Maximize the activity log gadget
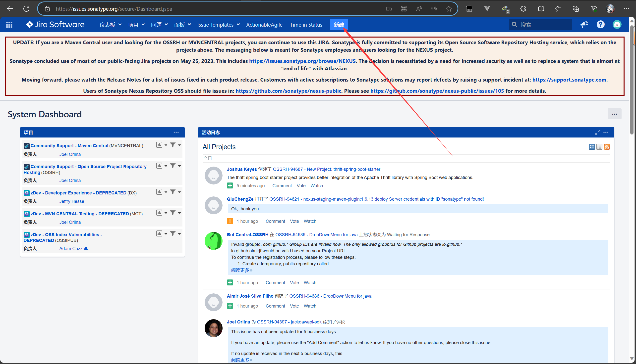636x364 pixels. 597,132
